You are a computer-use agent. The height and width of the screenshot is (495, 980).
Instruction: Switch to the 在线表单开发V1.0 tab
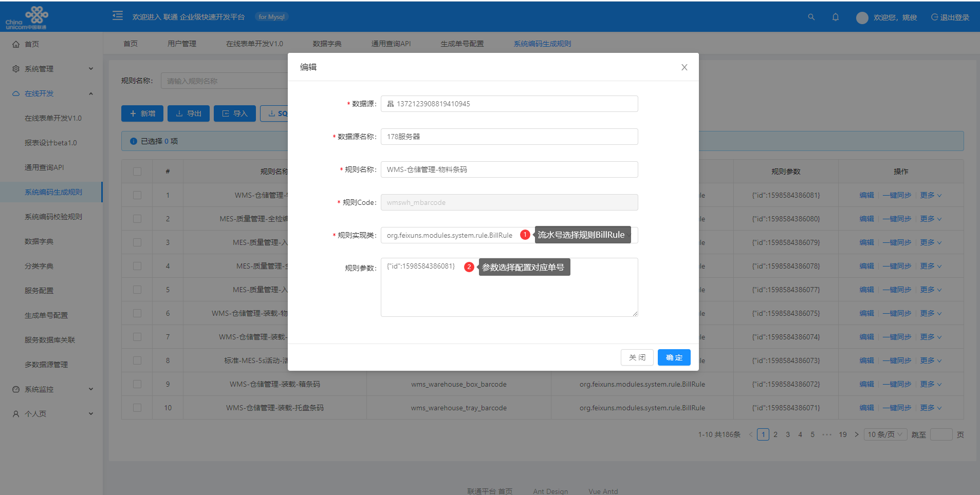coord(254,44)
